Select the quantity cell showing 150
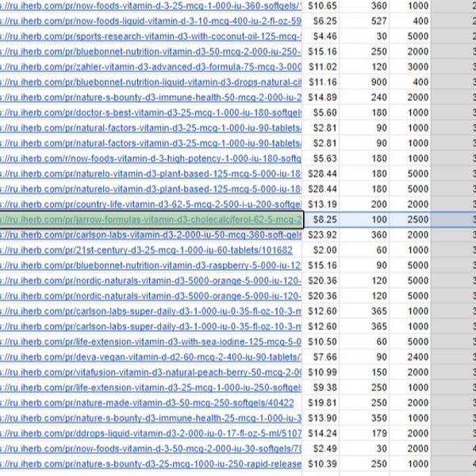The width and height of the screenshot is (476, 476). pos(364,372)
